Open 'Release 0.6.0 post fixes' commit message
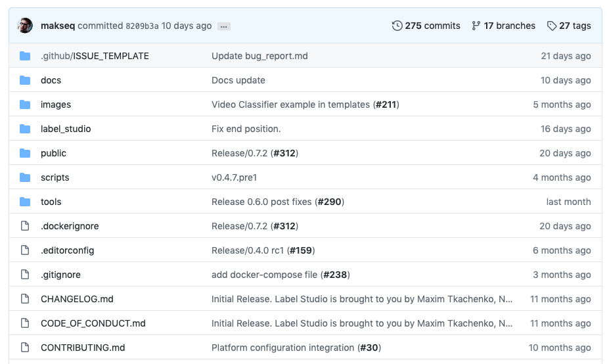Screen dimensions: 607x364 [x=261, y=202]
